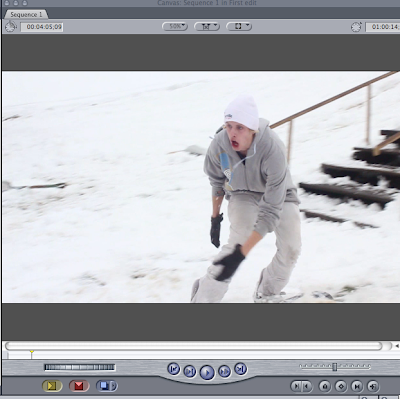The image size is (400, 399).
Task: Click the scroll arrow right of scroll bar
Action: click(396, 346)
